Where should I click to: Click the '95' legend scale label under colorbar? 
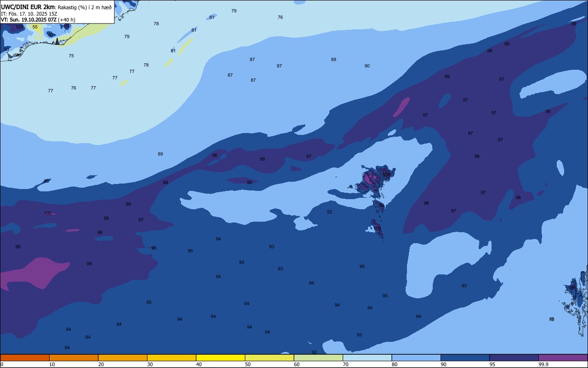[492, 364]
